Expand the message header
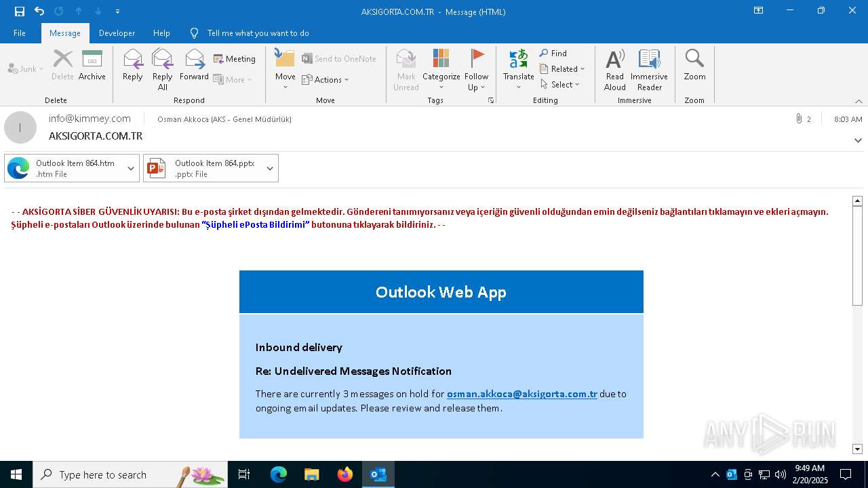The image size is (868, 488). click(858, 140)
